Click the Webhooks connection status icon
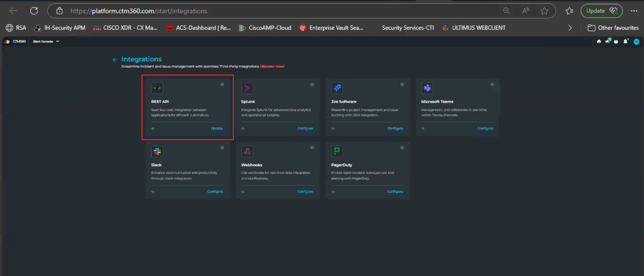The width and height of the screenshot is (644, 276). click(x=243, y=192)
